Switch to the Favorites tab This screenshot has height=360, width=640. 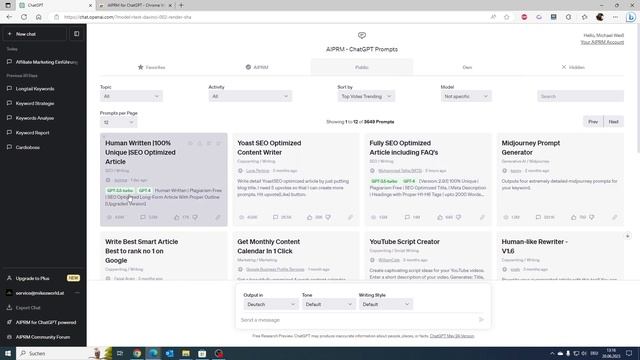coord(151,67)
